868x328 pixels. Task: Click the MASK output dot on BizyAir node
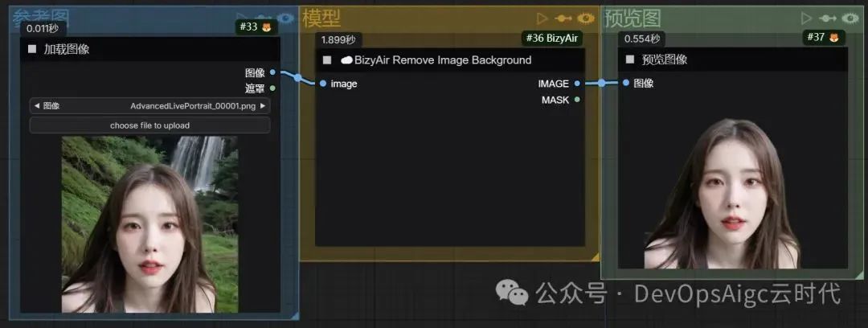tap(577, 100)
